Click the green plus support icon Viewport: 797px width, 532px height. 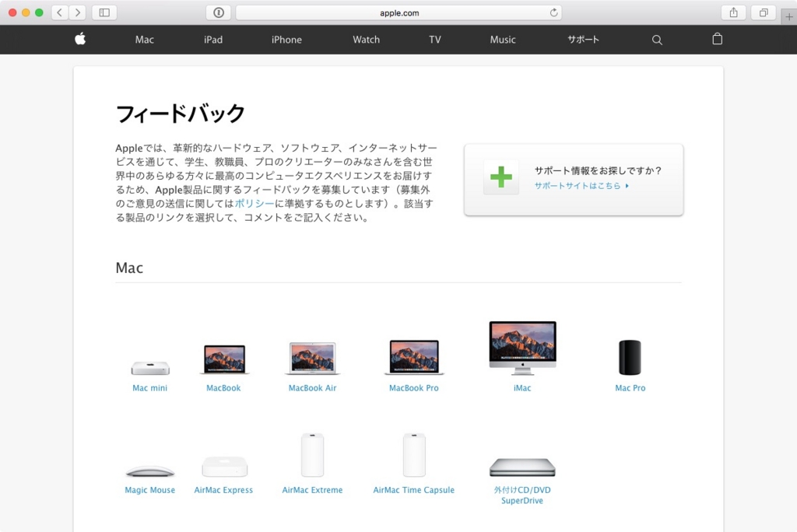click(501, 177)
